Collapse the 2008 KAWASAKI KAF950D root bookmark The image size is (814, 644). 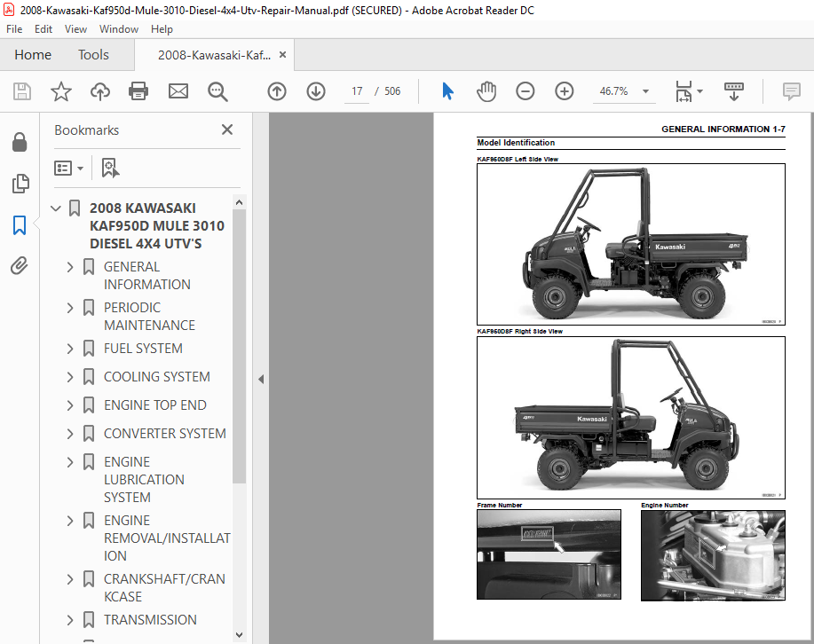point(56,208)
